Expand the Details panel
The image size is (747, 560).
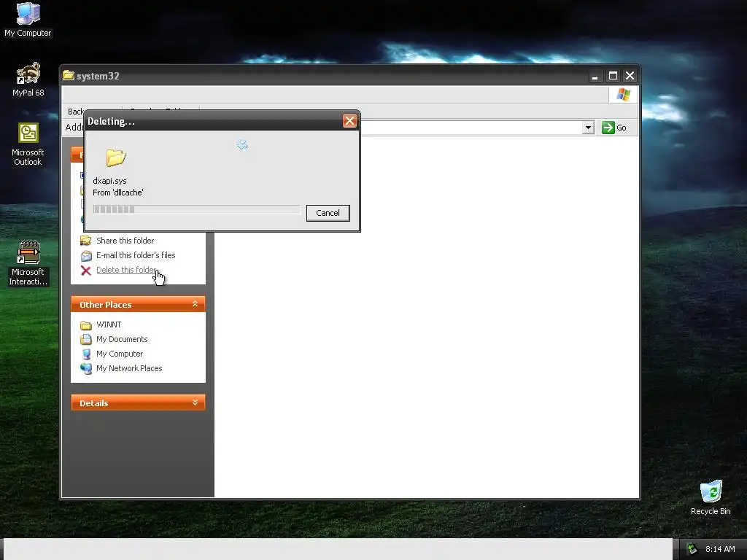click(195, 402)
